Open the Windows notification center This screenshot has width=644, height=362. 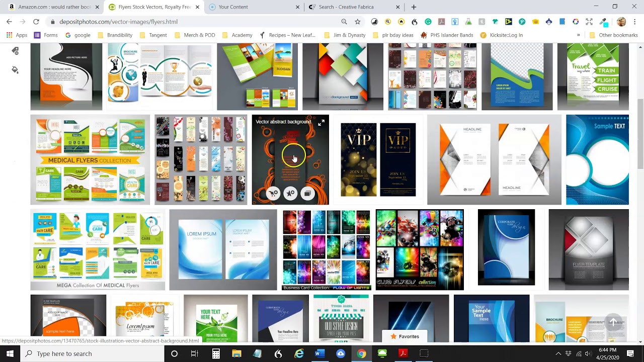coord(630,353)
